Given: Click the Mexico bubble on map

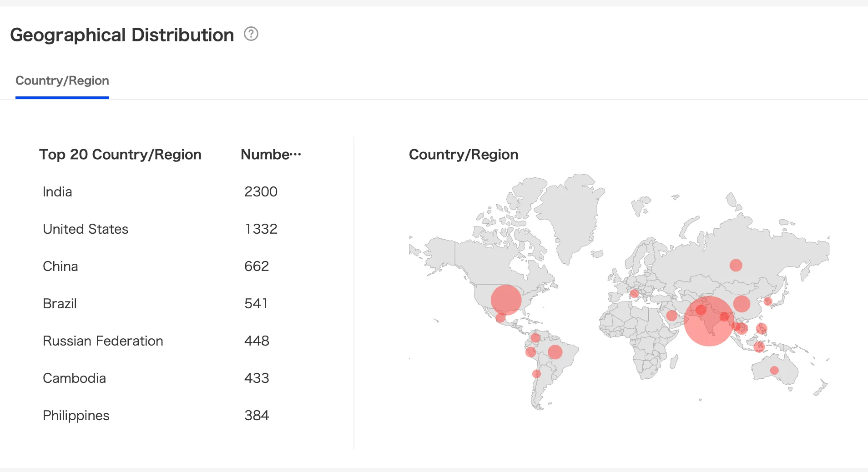Looking at the screenshot, I should click(500, 318).
